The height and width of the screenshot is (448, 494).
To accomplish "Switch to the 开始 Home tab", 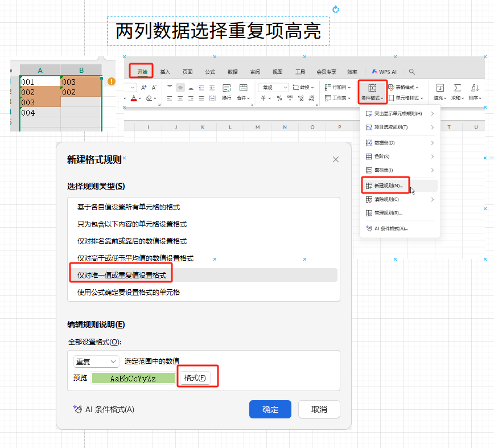I will click(x=142, y=72).
